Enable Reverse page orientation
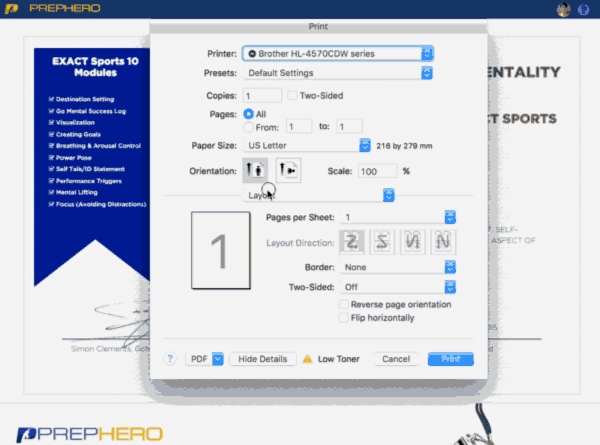 (x=344, y=304)
